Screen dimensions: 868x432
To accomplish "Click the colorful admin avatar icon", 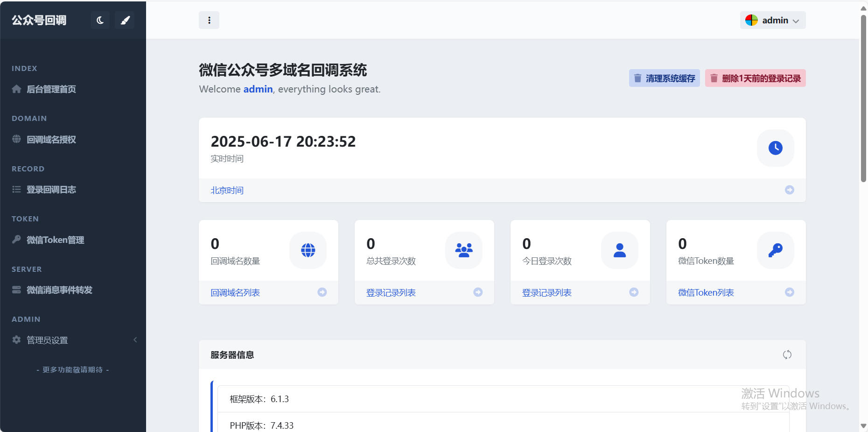I will pyautogui.click(x=751, y=20).
